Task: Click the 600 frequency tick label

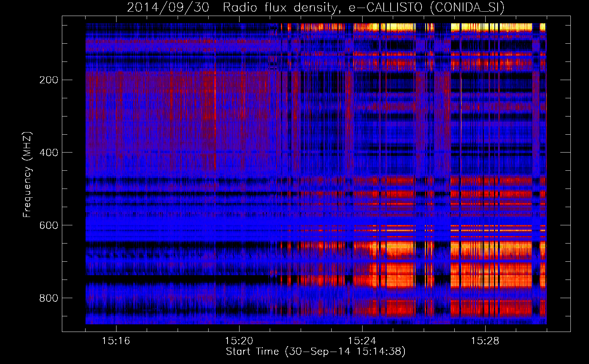Action: (49, 225)
